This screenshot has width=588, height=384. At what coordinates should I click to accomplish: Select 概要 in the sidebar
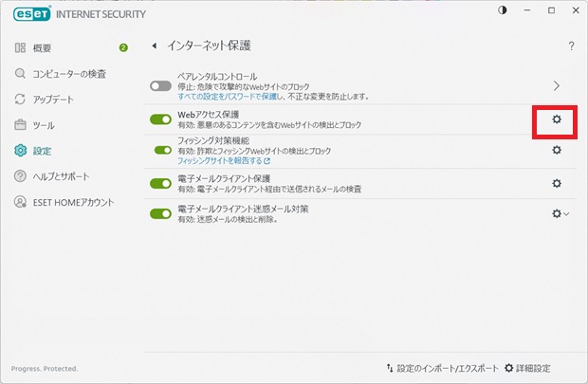[42, 48]
